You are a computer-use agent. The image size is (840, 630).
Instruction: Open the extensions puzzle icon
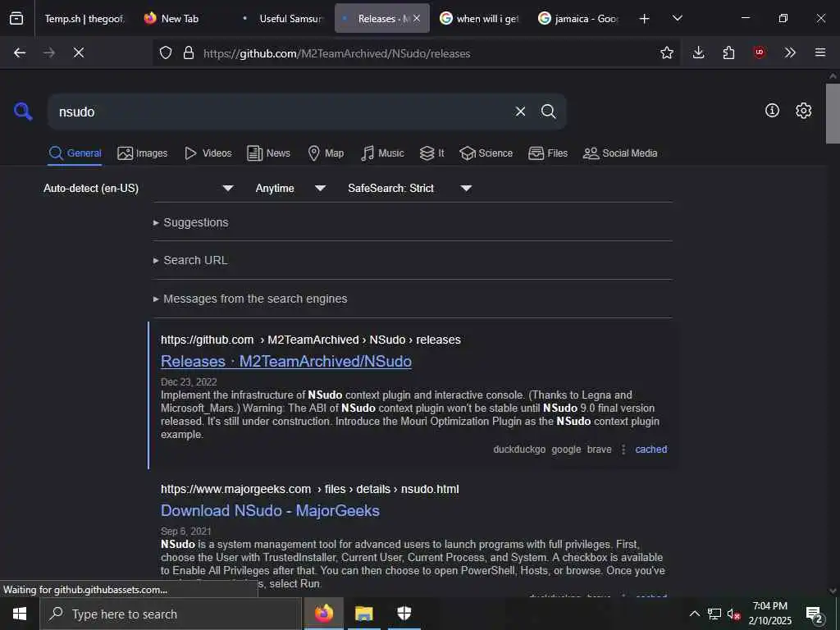pos(728,52)
